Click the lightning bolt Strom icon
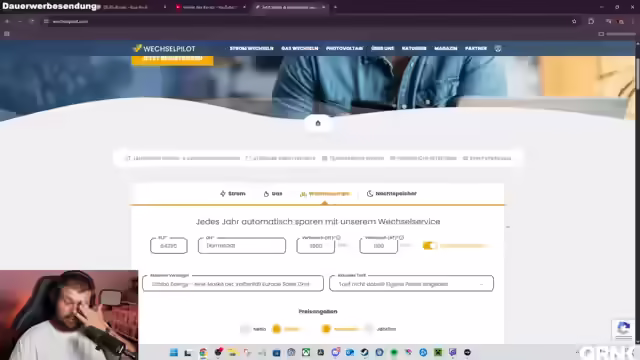640x360 pixels. 223,193
